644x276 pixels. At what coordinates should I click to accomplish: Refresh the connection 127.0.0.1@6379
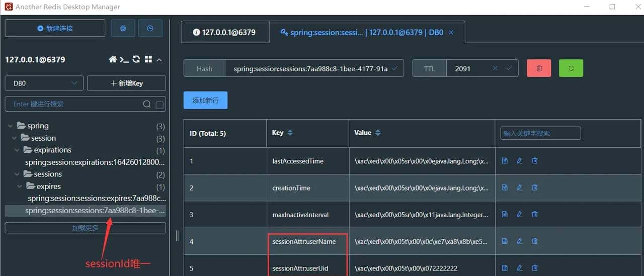(x=136, y=59)
